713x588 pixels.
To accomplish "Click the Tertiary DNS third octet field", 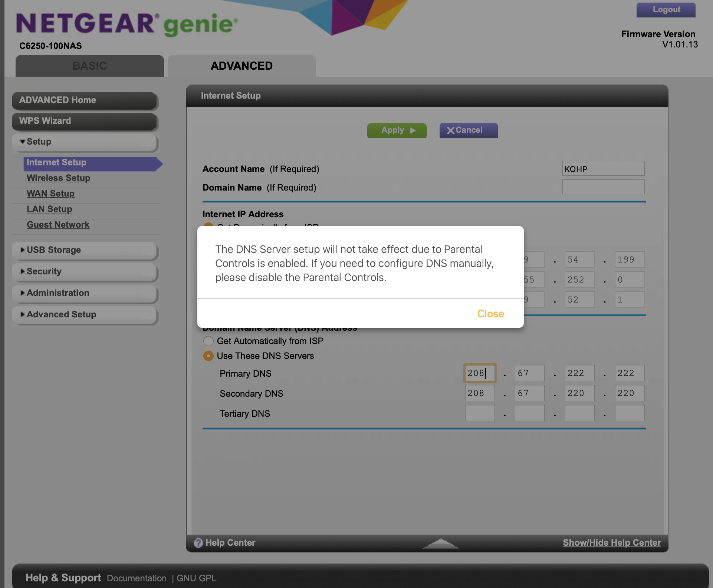I will [579, 413].
